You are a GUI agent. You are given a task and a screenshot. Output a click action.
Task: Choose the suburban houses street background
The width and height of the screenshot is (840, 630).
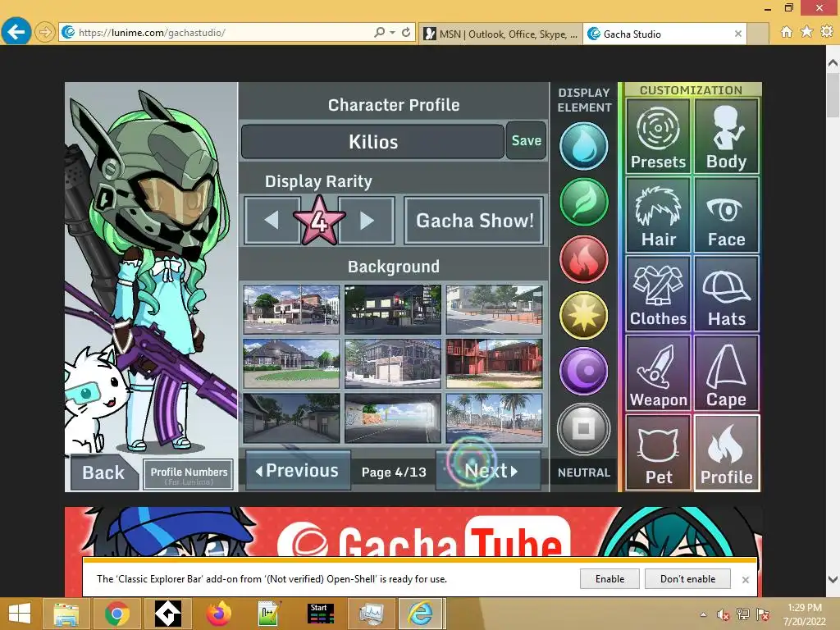(291, 309)
